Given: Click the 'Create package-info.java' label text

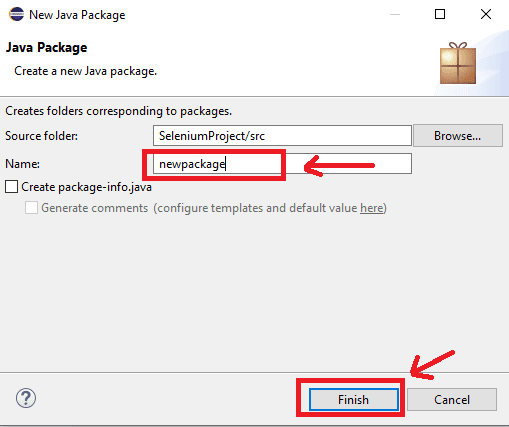Looking at the screenshot, I should (x=87, y=187).
